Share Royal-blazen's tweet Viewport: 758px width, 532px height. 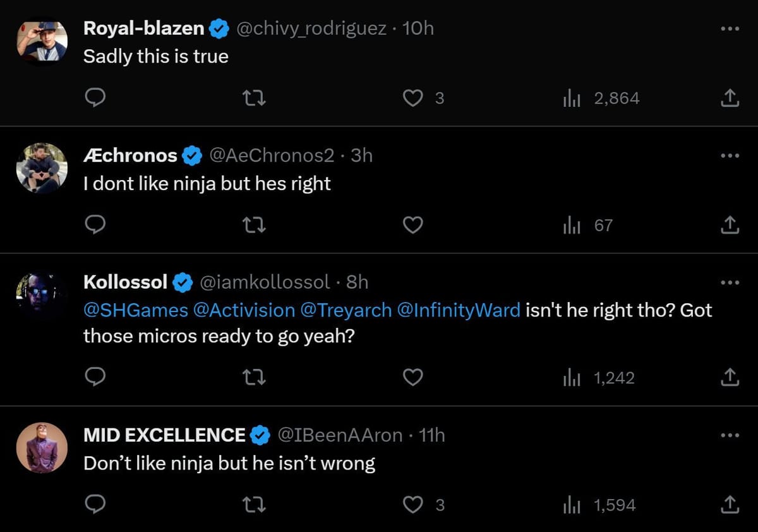click(x=729, y=98)
